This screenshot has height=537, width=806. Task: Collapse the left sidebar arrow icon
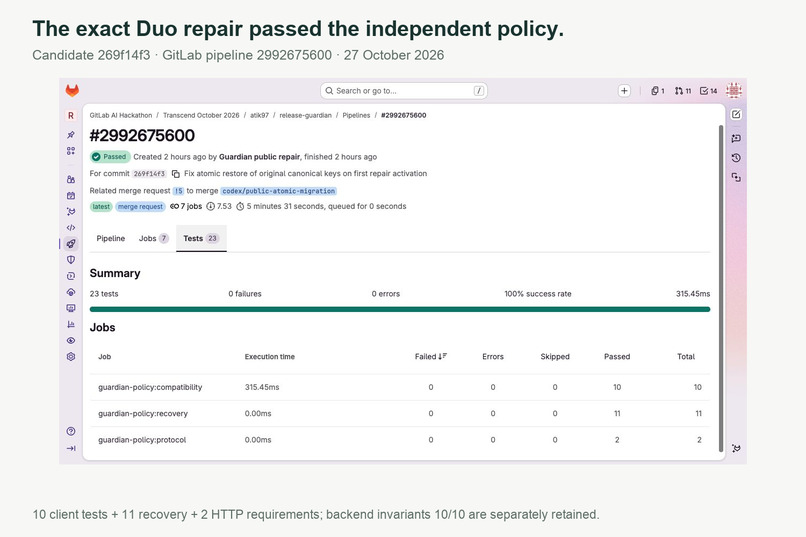coord(71,448)
